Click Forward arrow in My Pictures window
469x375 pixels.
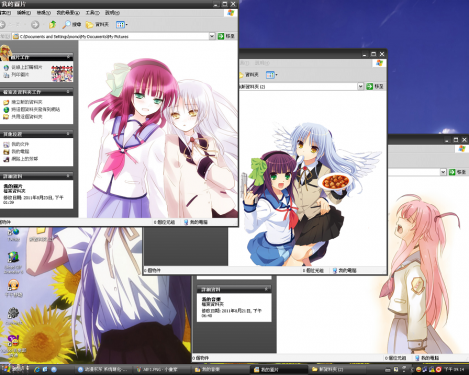pos(35,24)
